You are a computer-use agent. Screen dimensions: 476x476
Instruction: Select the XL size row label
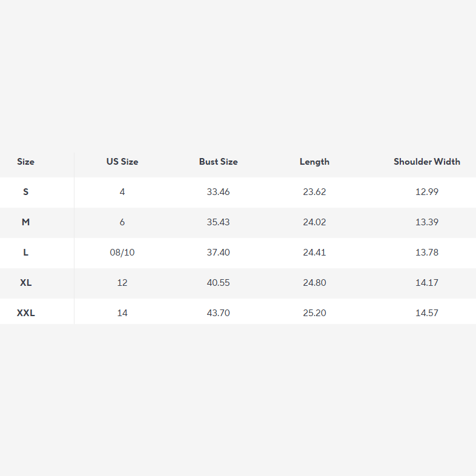click(25, 283)
